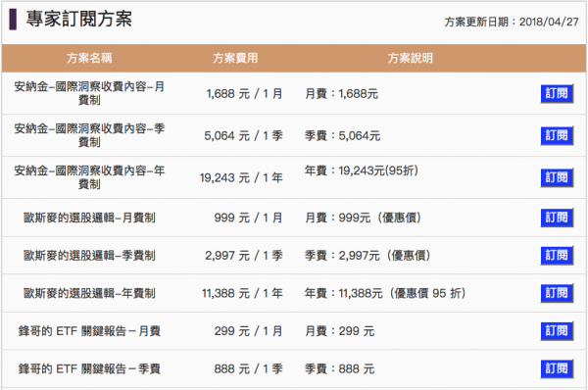Viewport: 588px width, 390px height.
Task: Click description 年費：11,388元（優惠價 95 折）
Action: [385, 293]
